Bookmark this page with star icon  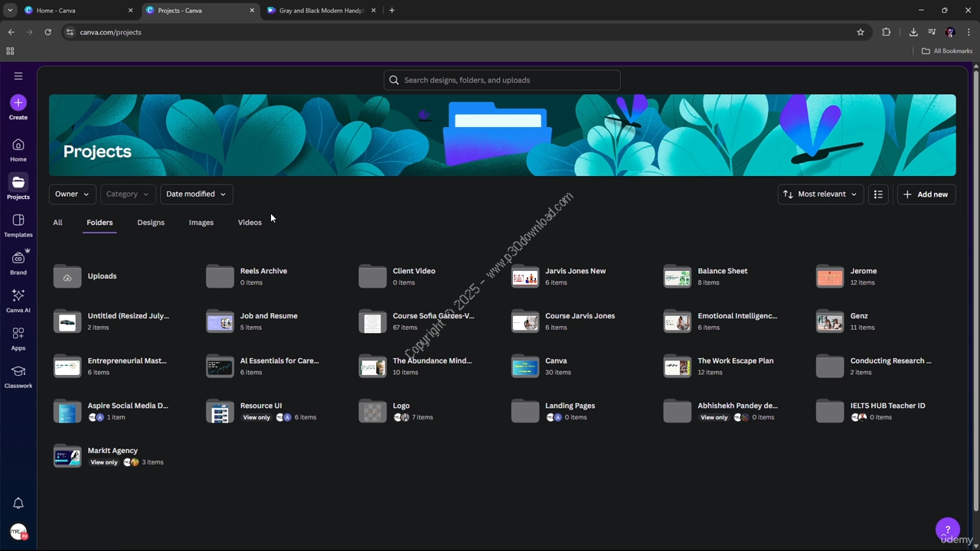click(x=861, y=32)
